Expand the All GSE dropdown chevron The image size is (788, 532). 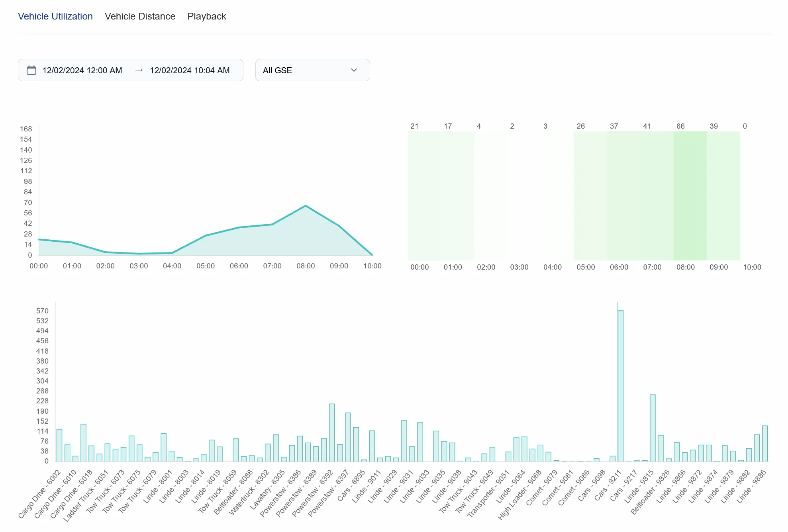click(x=353, y=70)
